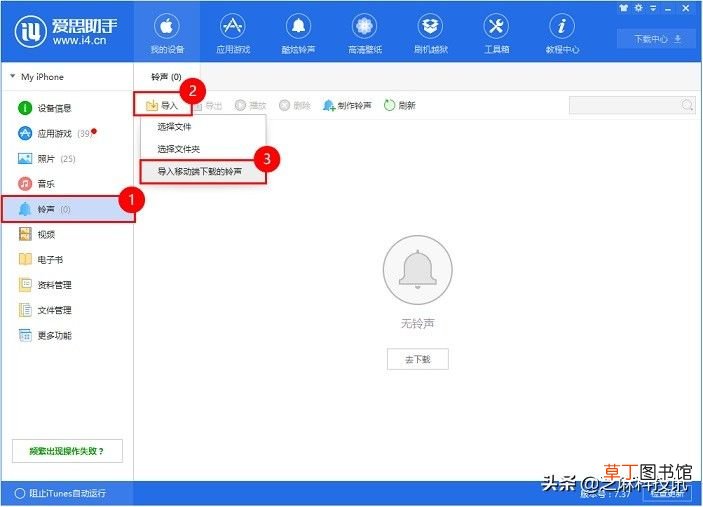Open 高清壁纸 wallpaper icon in top bar
The image size is (703, 507).
(365, 26)
